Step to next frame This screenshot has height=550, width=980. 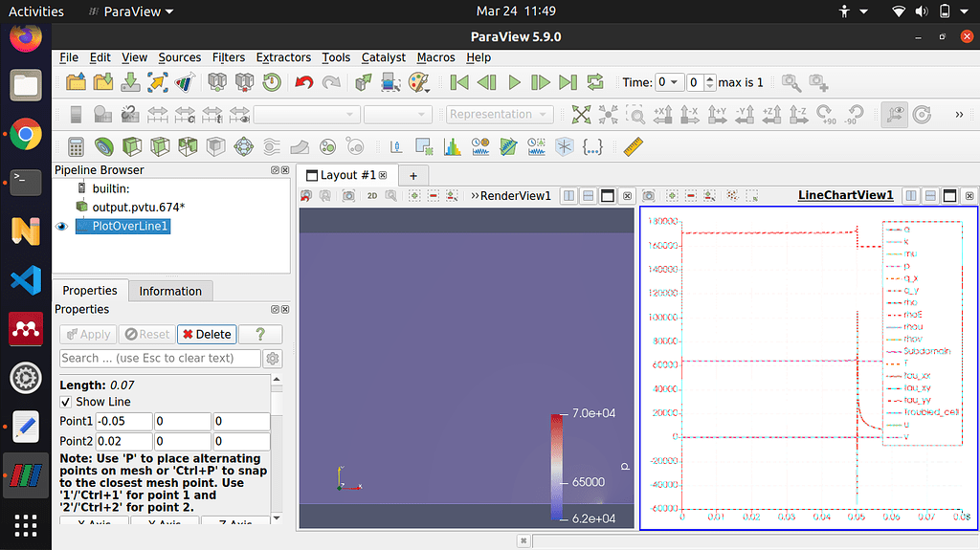click(x=540, y=82)
